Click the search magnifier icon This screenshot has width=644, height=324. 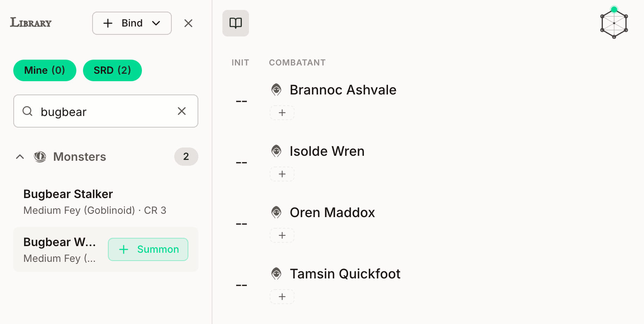[27, 111]
